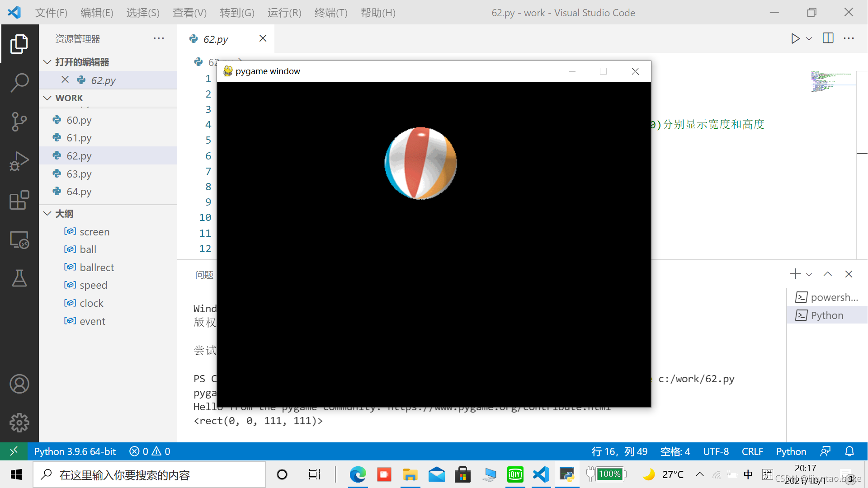The height and width of the screenshot is (488, 868).
Task: Open dropdown next to run button
Action: click(809, 38)
